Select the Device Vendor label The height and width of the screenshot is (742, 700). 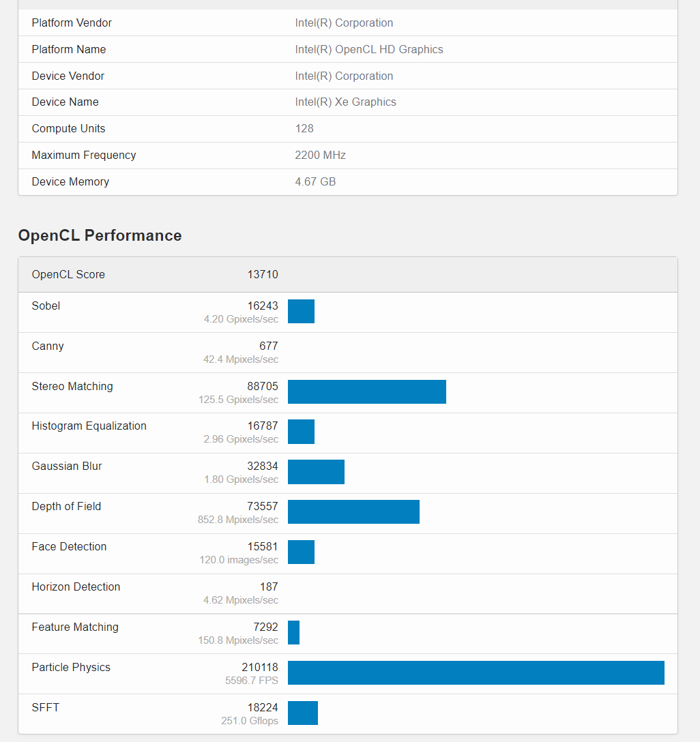pyautogui.click(x=68, y=76)
